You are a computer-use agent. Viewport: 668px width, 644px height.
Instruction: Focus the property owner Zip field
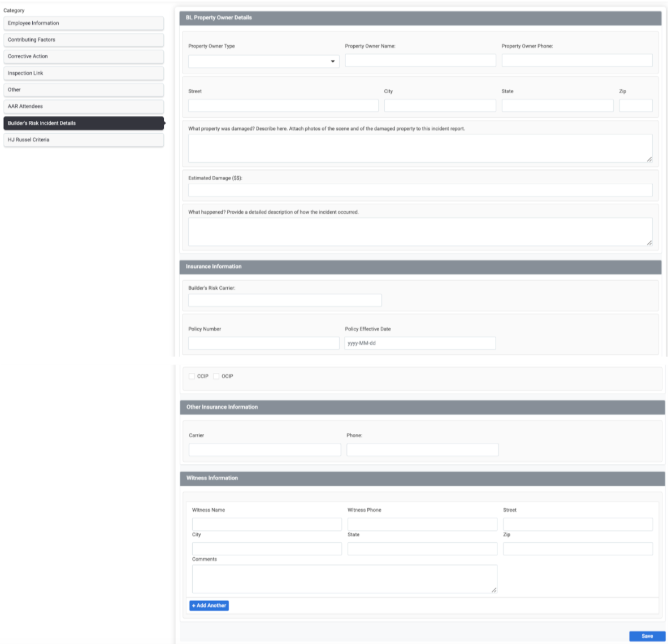[636, 106]
